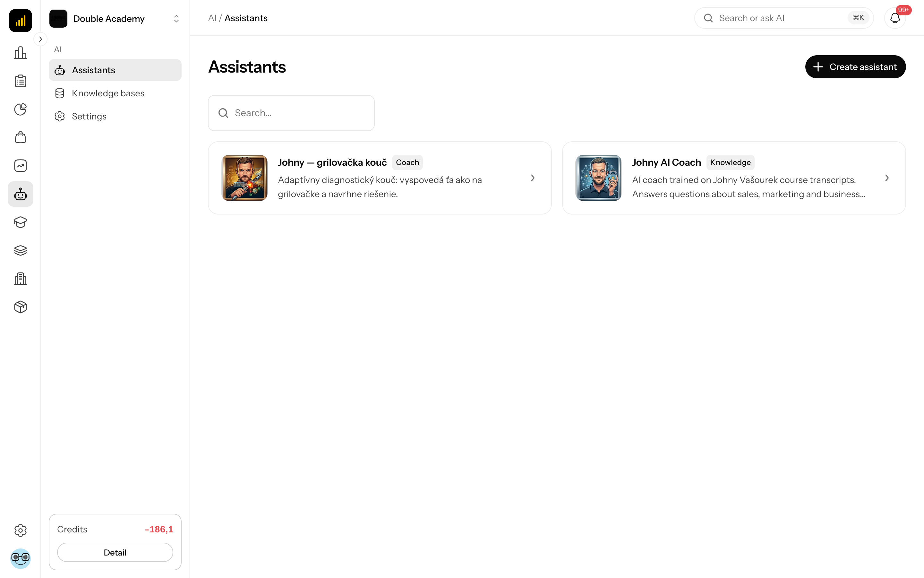Screen dimensions: 924x578
Task: Open the Double Academy workspace switcher
Action: [x=115, y=19]
